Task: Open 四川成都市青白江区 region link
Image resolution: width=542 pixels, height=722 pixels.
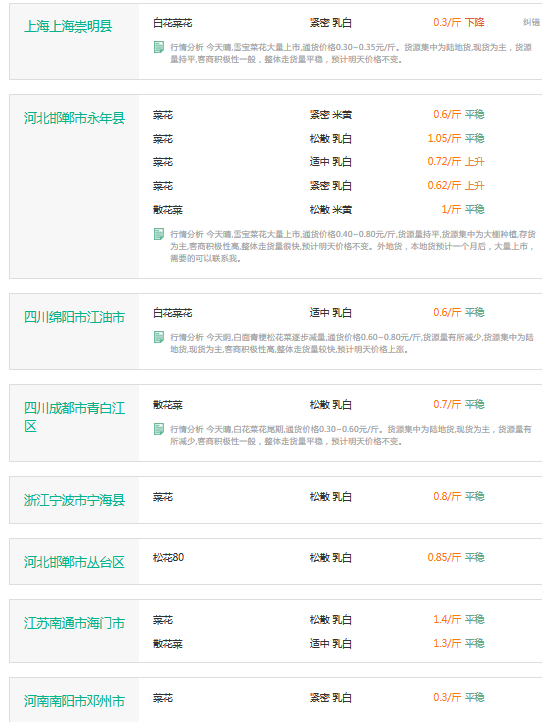Action: click(75, 417)
